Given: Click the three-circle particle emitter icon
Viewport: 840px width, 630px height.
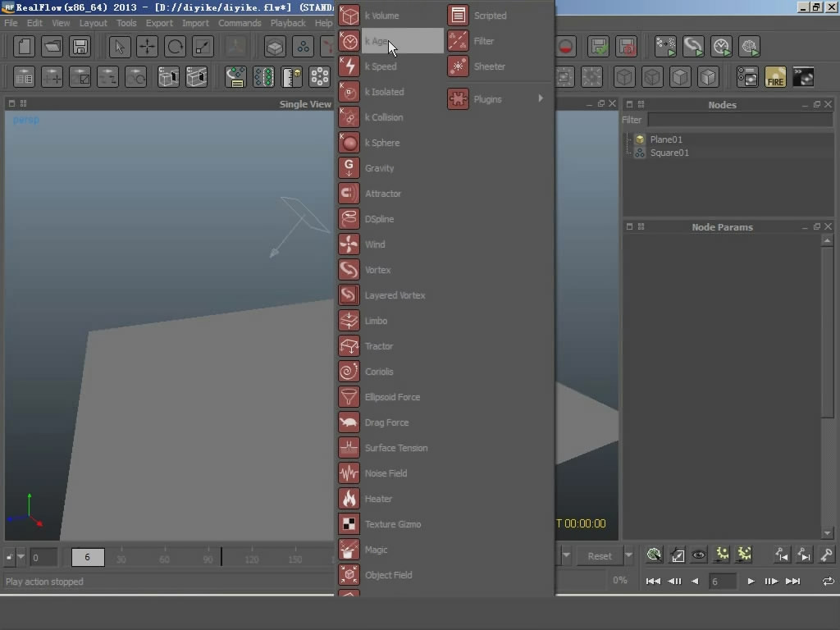Looking at the screenshot, I should (x=303, y=47).
